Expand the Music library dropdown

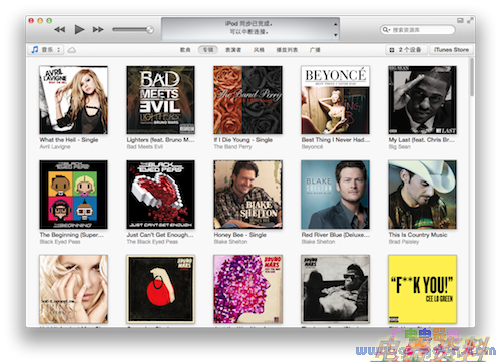[x=46, y=50]
